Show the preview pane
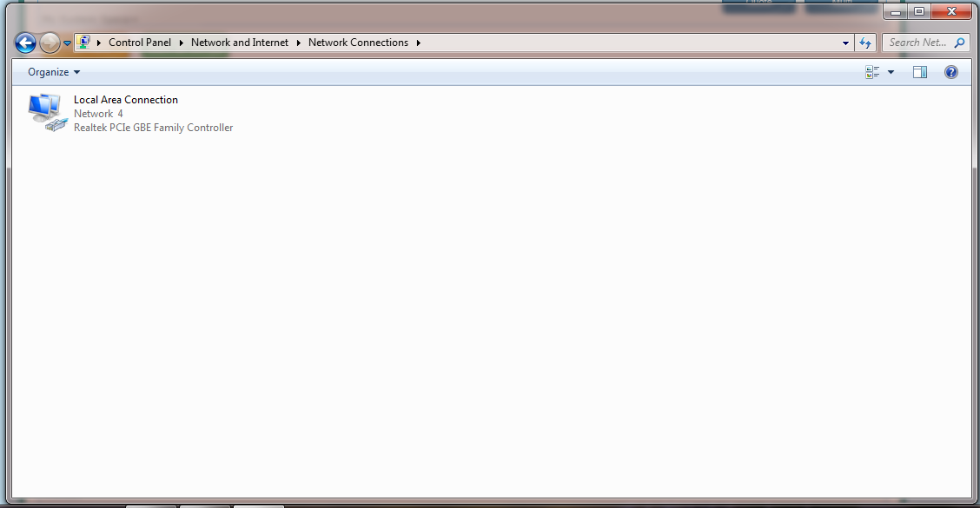This screenshot has height=508, width=980. 920,72
